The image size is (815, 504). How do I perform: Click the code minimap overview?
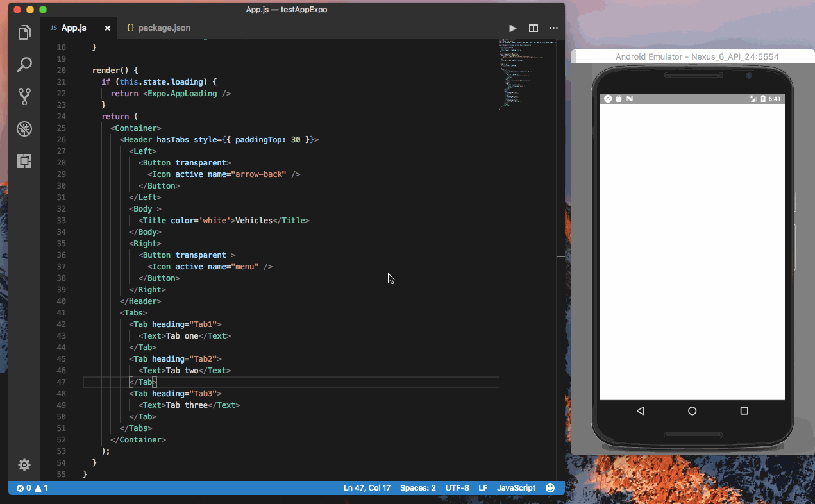527,74
